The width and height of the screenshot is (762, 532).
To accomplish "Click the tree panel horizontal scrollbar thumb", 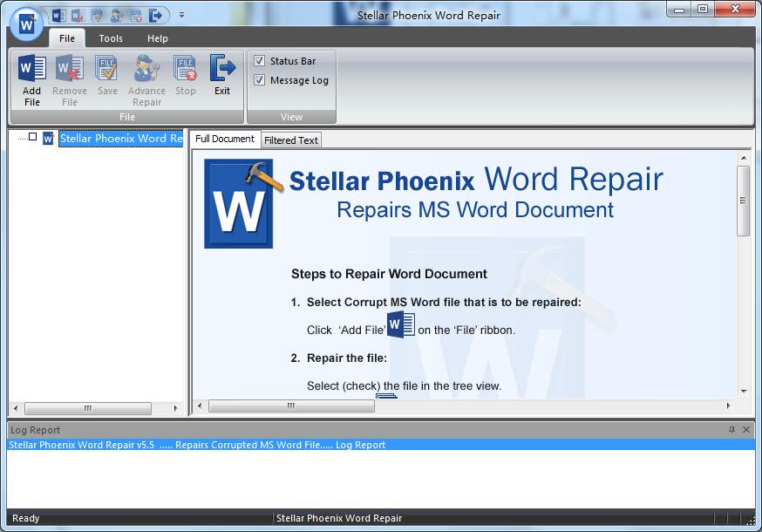I will coord(88,408).
